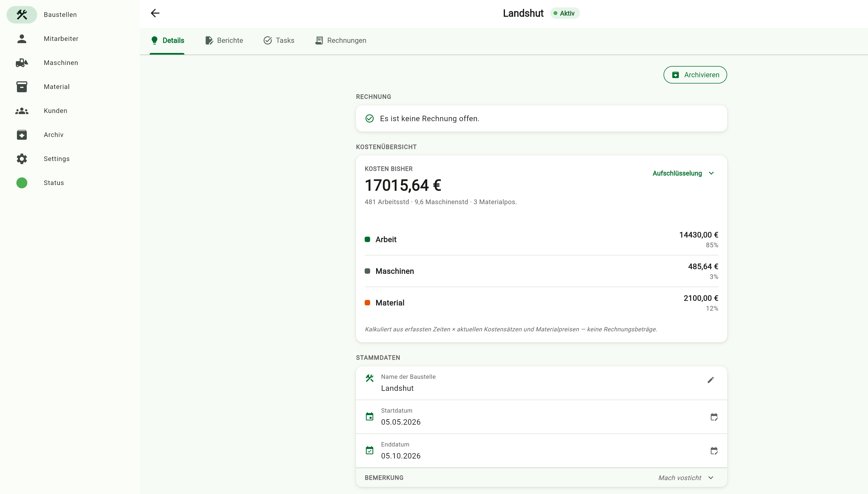Expand the Aufschlüsselung cost breakdown
The image size is (868, 494).
pyautogui.click(x=683, y=173)
